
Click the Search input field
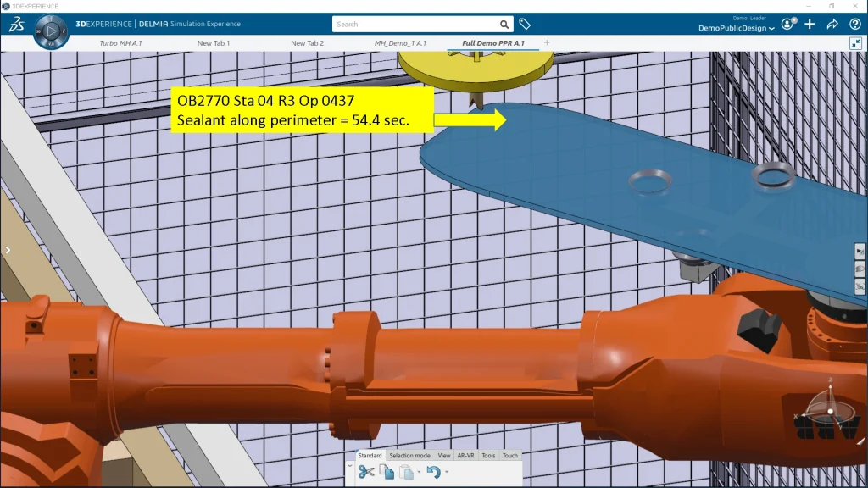click(415, 25)
